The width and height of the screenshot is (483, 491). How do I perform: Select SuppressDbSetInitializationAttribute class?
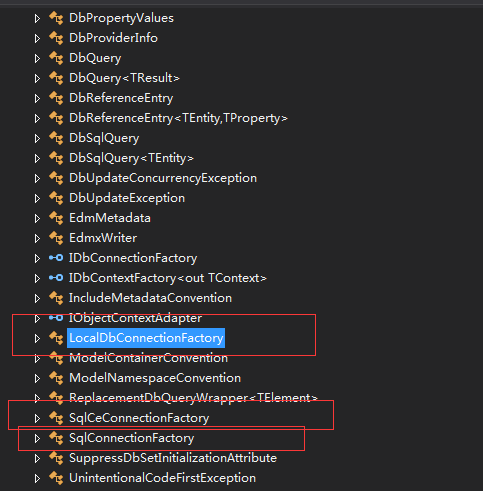[173, 458]
